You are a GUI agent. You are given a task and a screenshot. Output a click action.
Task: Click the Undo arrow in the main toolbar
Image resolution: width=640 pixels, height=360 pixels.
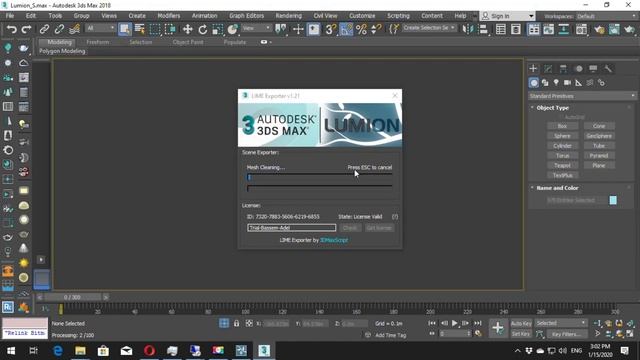(11, 29)
